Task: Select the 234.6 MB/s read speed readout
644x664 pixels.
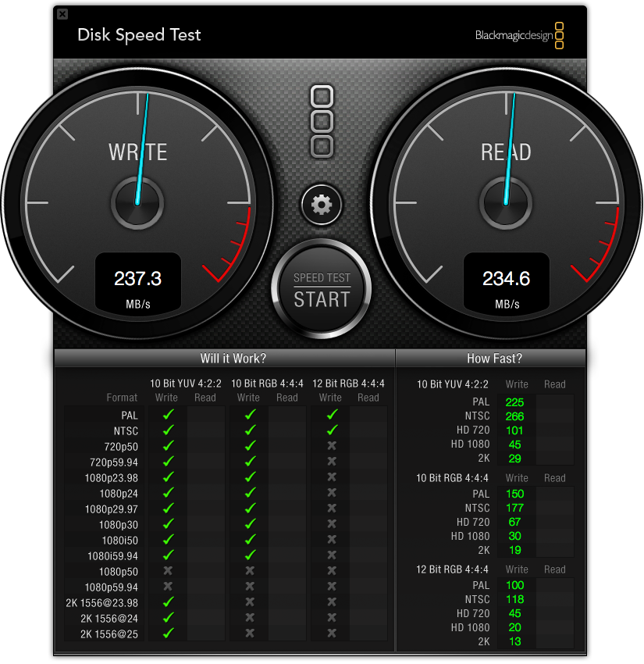Action: click(x=507, y=283)
